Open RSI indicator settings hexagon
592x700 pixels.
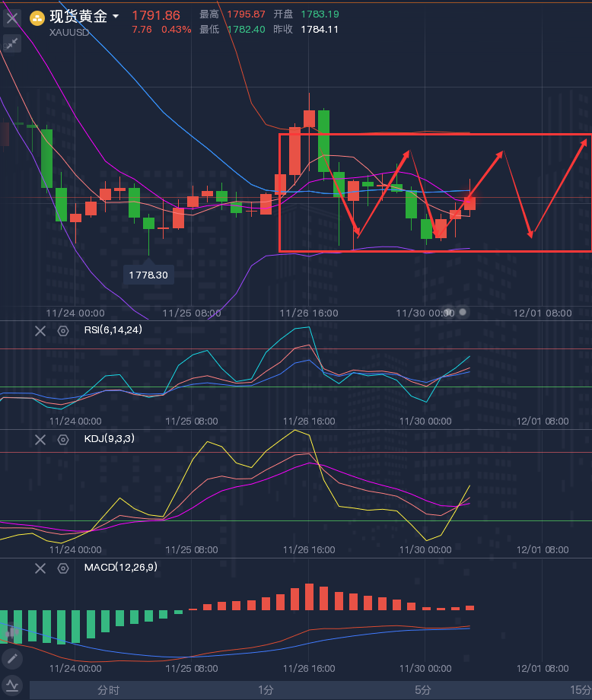coord(63,330)
